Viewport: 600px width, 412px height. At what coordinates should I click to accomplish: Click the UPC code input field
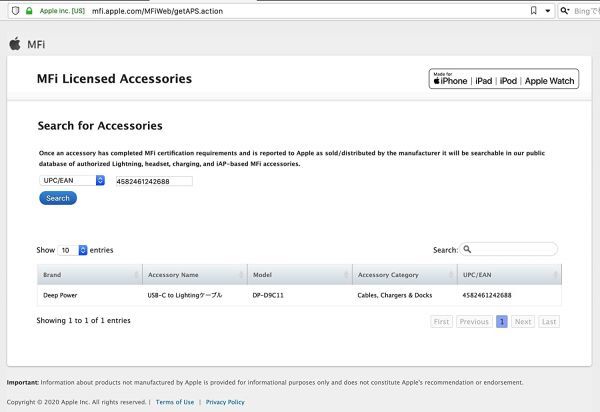coord(153,181)
